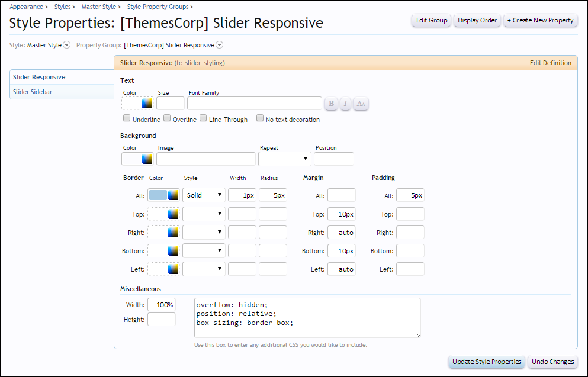Toggle bold text formatting
588x377 pixels.
(x=331, y=104)
